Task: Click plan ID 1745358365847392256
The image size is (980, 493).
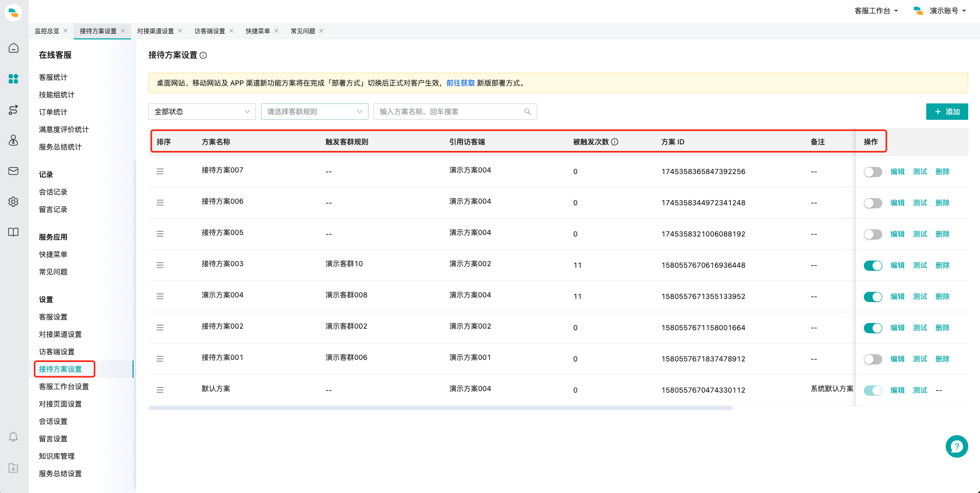Action: [x=703, y=172]
